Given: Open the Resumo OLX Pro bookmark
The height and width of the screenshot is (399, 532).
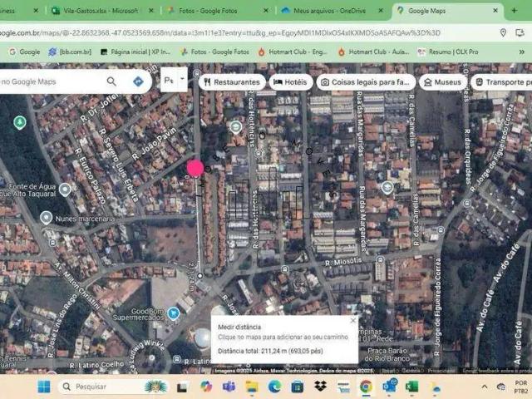Looking at the screenshot, I should click(x=448, y=52).
